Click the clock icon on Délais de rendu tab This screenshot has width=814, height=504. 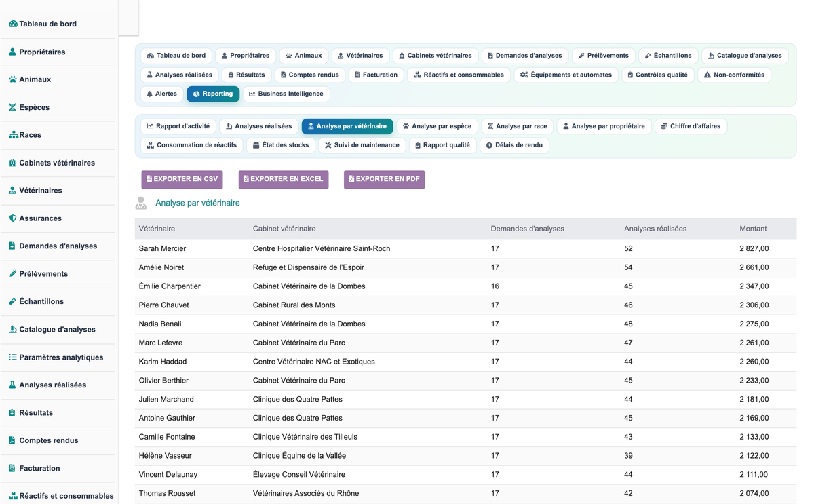[x=489, y=145]
